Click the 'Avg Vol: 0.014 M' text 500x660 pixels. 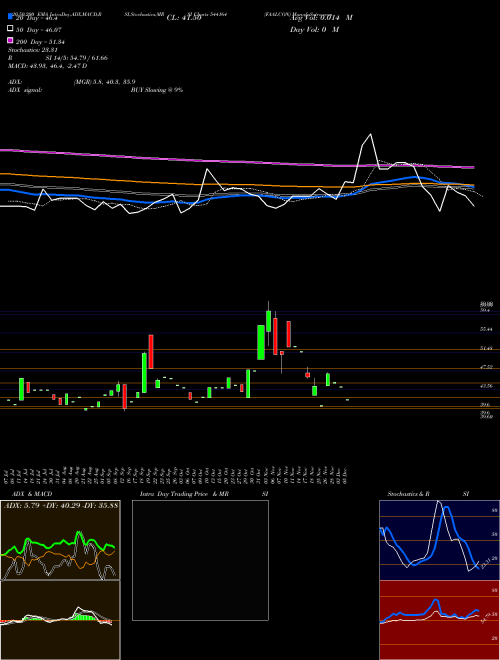click(321, 18)
